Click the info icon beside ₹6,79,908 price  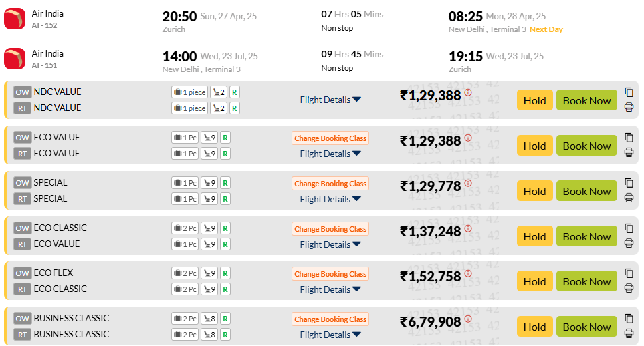[468, 319]
